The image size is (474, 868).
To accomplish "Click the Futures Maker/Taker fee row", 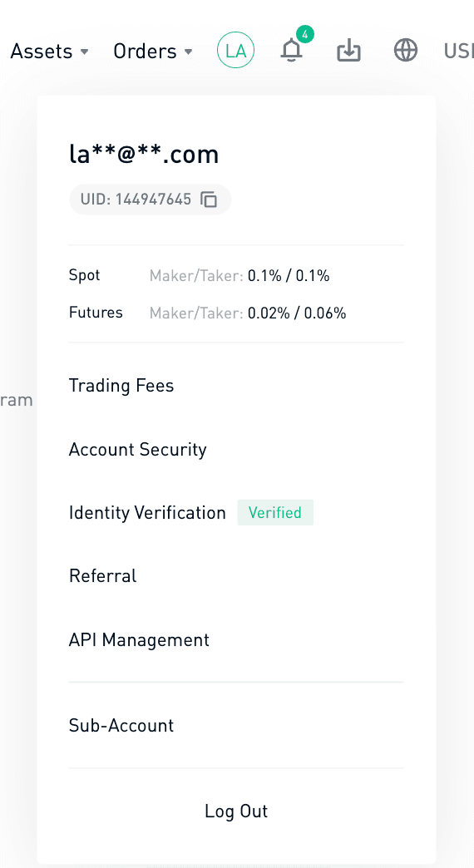I will (208, 313).
